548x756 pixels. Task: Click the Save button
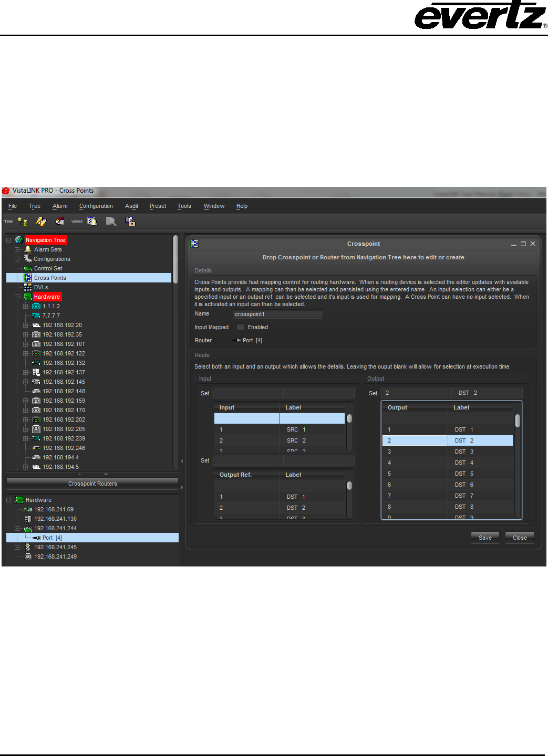coord(485,538)
